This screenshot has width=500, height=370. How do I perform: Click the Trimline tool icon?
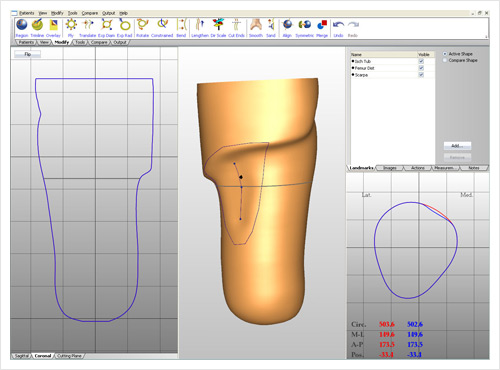(37, 25)
